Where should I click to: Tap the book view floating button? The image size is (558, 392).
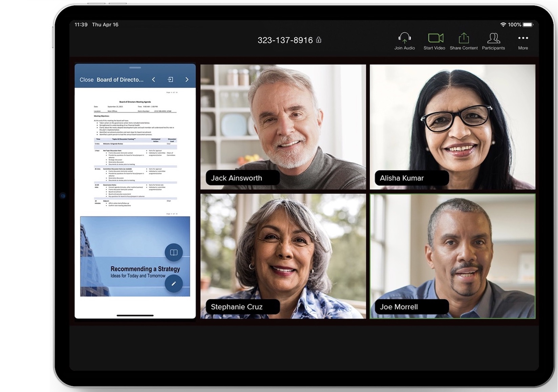click(x=174, y=252)
